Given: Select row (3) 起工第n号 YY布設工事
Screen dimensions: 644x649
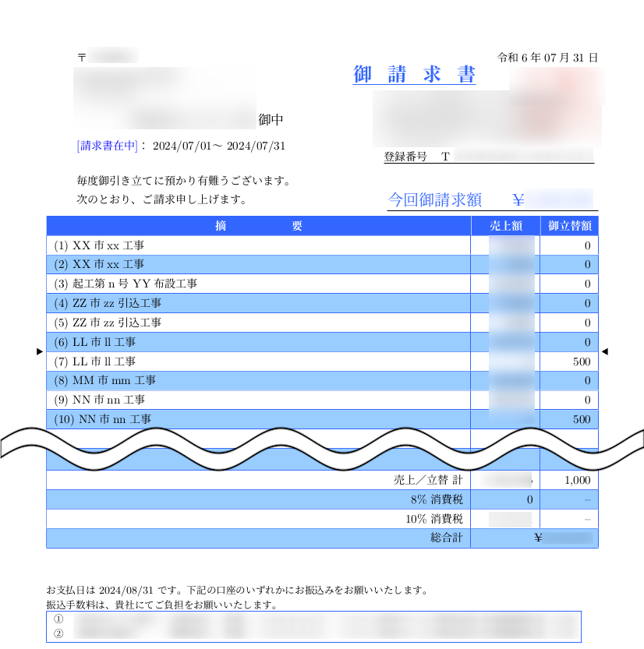Looking at the screenshot, I should (x=126, y=284).
